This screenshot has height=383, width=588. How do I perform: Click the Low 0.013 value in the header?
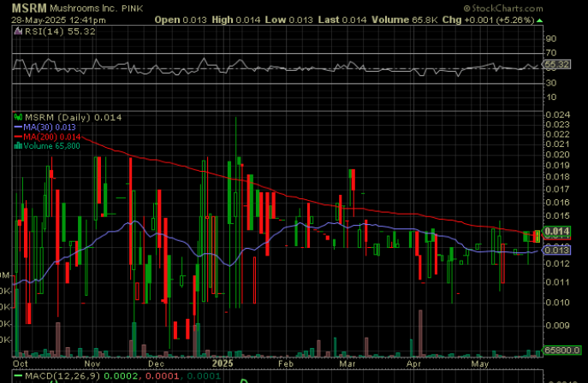[288, 20]
